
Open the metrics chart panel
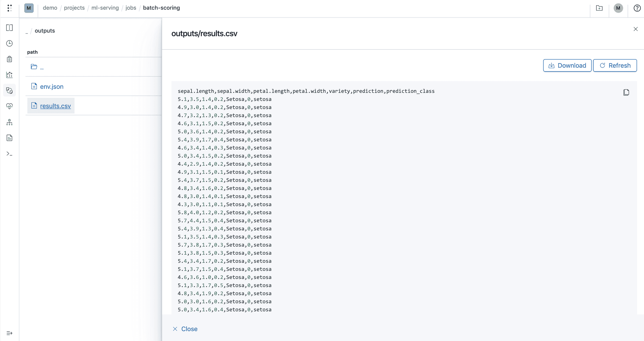coord(9,75)
